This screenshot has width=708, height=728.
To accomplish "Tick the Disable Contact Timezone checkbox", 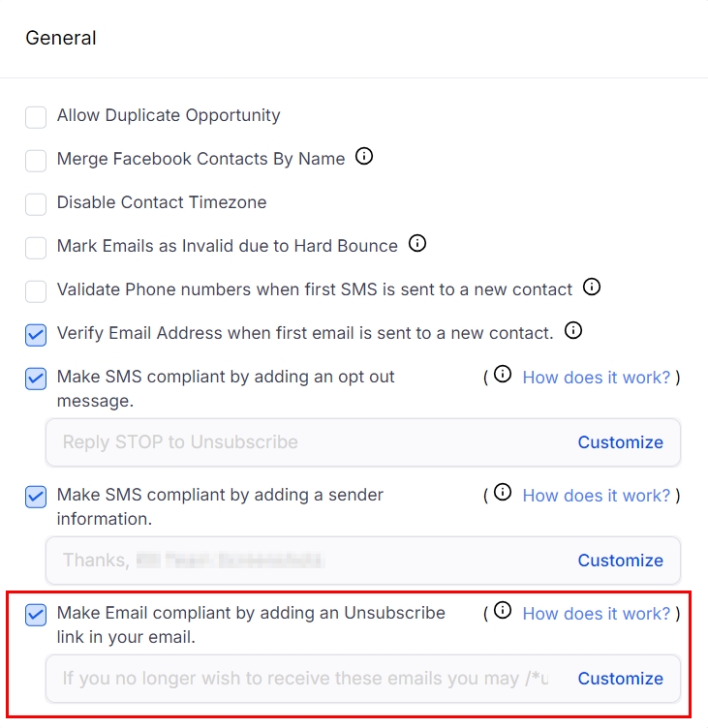I will [36, 204].
